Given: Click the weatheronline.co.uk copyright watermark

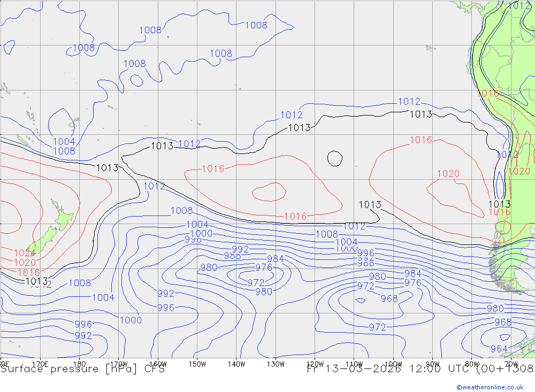Looking at the screenshot, I should [x=490, y=387].
